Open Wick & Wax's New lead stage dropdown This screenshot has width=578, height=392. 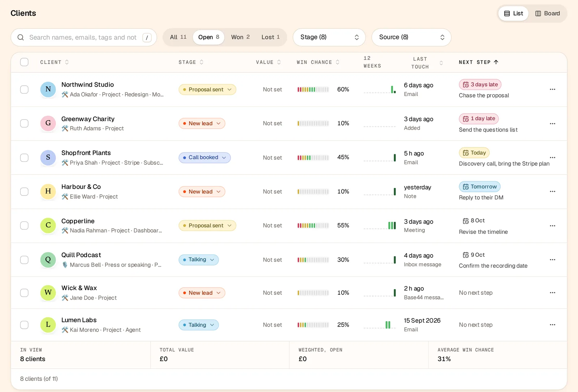(x=202, y=293)
